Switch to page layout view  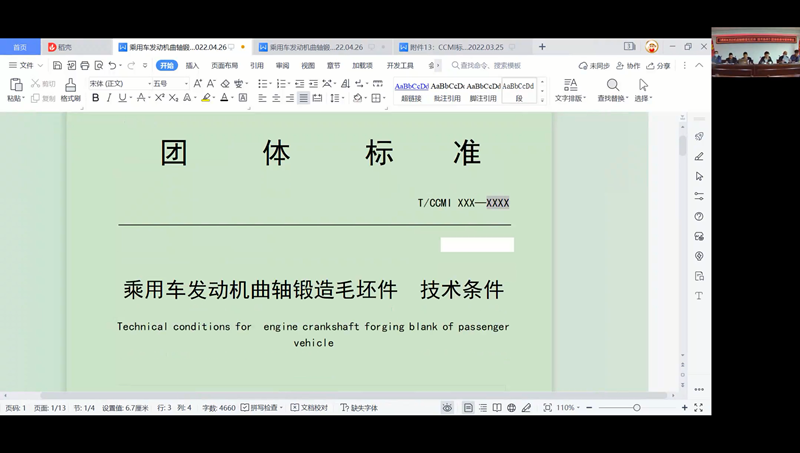tap(468, 408)
